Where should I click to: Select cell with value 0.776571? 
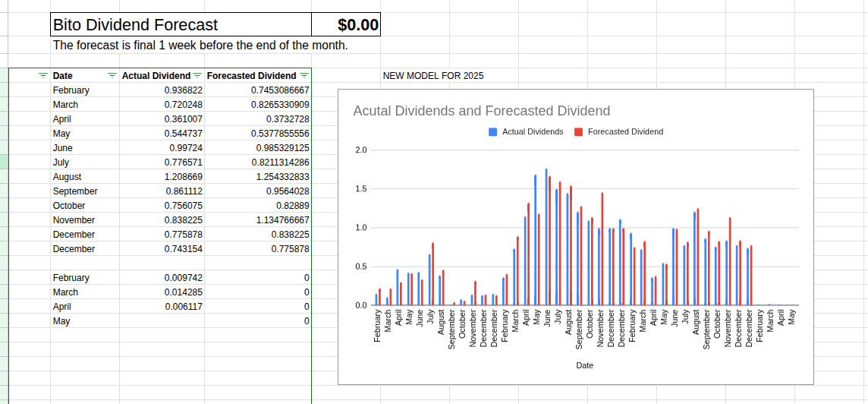162,163
